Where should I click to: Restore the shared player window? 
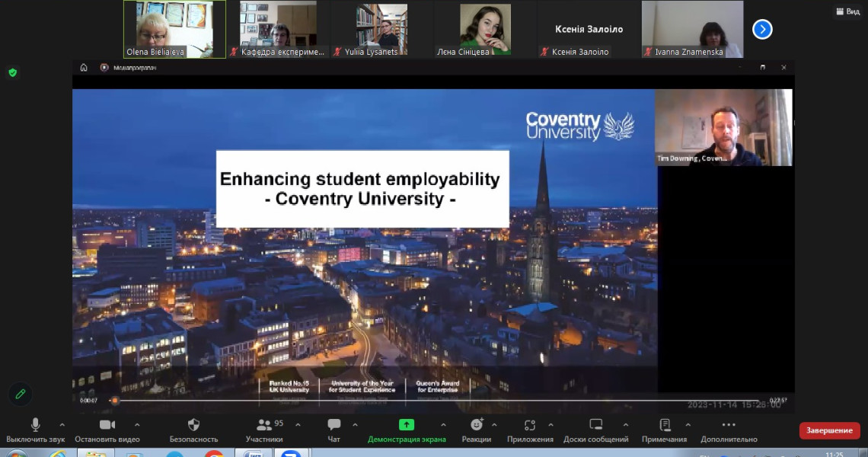(763, 68)
